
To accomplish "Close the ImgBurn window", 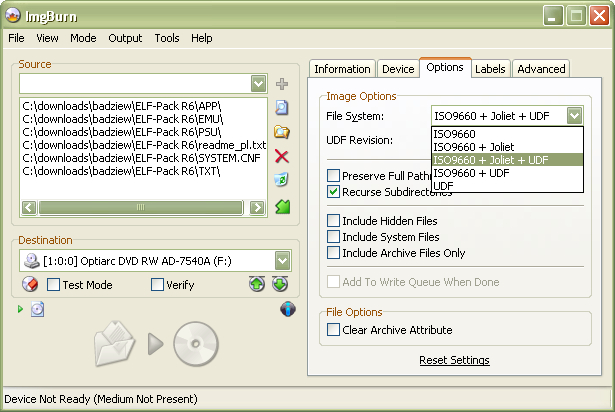I will coord(599,16).
